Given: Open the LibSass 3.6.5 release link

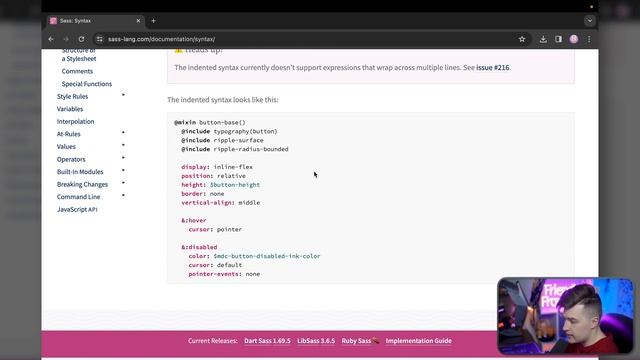Looking at the screenshot, I should point(316,341).
